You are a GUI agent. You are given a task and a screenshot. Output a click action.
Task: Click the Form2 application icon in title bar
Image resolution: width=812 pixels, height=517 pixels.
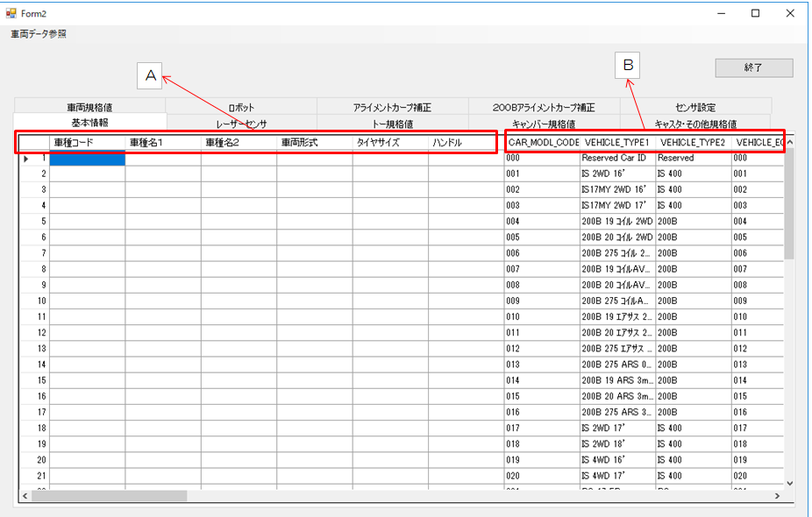pyautogui.click(x=11, y=13)
